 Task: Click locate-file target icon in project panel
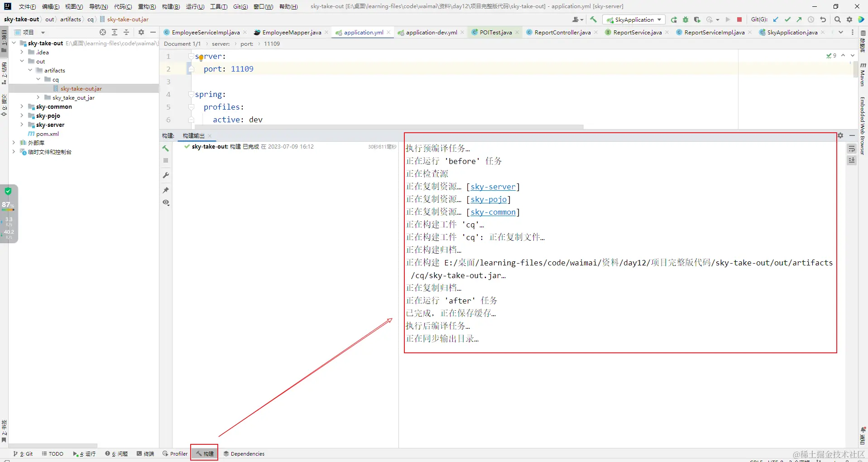pos(103,32)
